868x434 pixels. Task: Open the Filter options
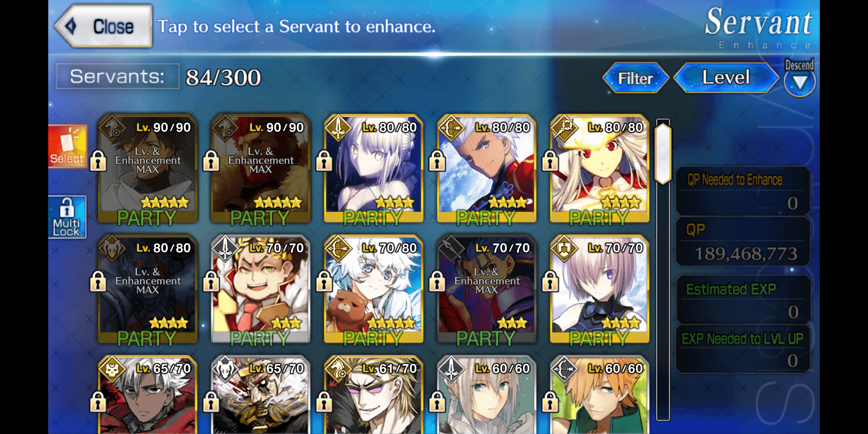pos(635,78)
